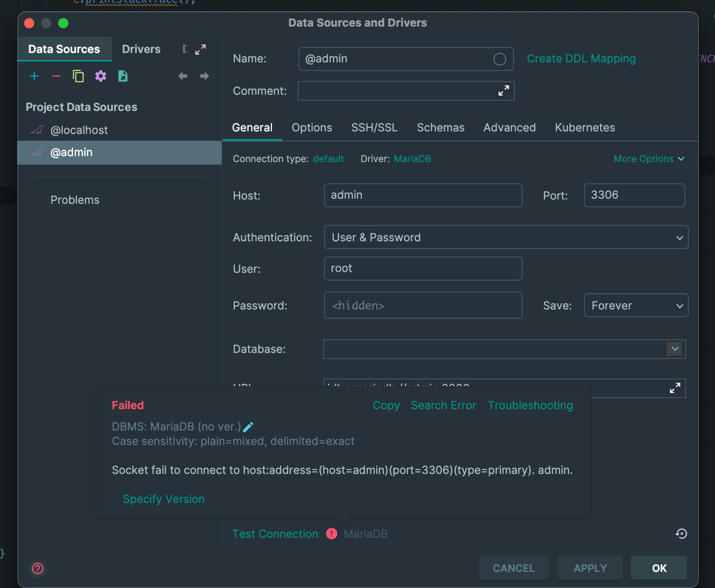The height and width of the screenshot is (588, 715).
Task: Remove the selected data source with minus icon
Action: pos(56,76)
